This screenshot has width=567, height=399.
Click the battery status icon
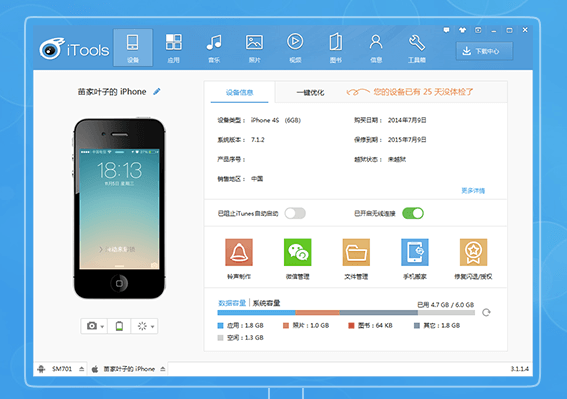(119, 326)
